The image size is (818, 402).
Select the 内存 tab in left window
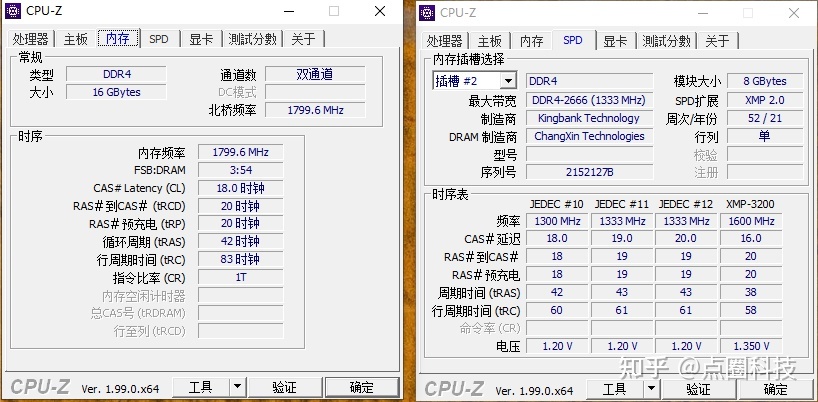coord(118,38)
